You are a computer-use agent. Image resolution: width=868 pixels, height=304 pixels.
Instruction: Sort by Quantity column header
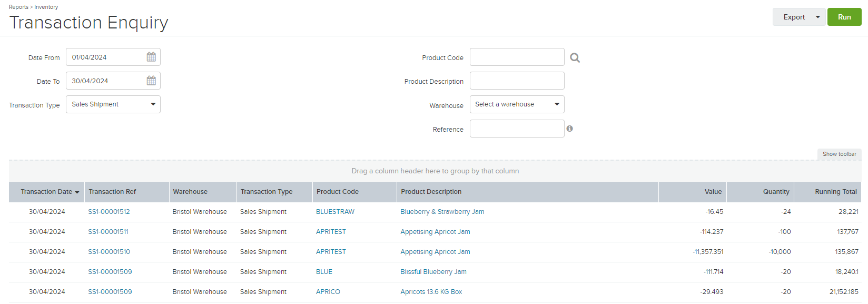tap(760, 192)
